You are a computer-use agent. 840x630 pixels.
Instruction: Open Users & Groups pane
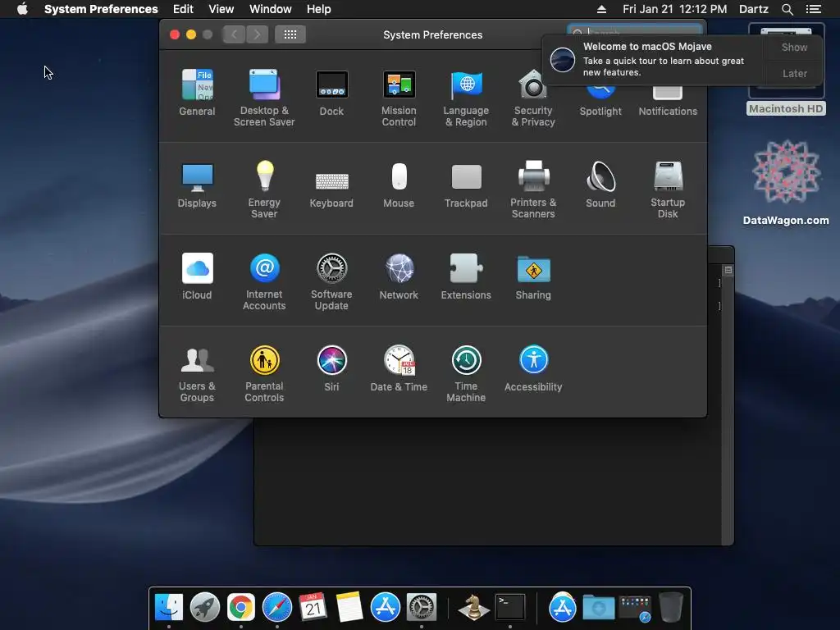197,374
